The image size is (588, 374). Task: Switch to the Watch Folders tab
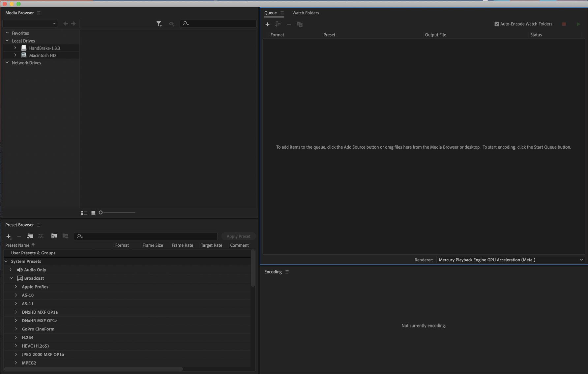pos(306,13)
